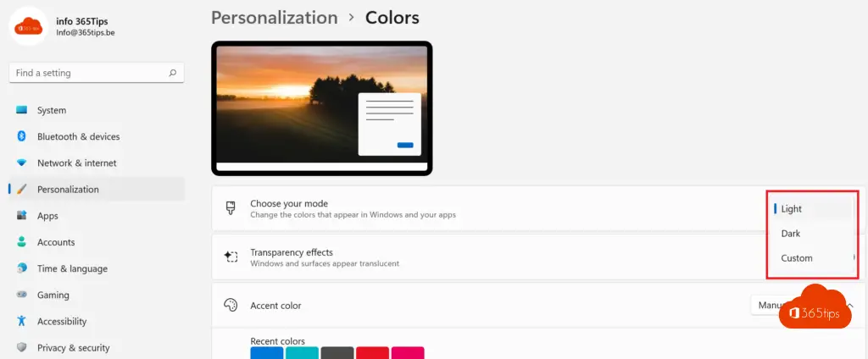Image resolution: width=868 pixels, height=359 pixels.
Task: Pick Custom mode from dropdown list
Action: tap(797, 258)
